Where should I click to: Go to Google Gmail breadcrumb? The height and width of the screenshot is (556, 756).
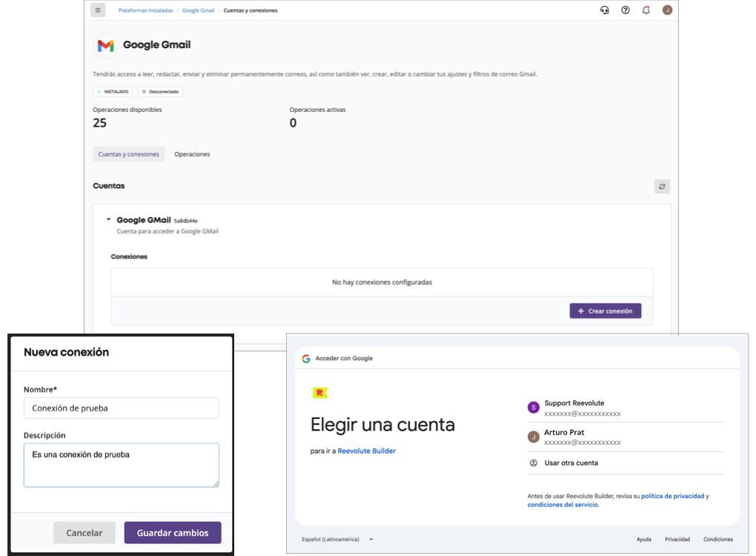pyautogui.click(x=198, y=10)
